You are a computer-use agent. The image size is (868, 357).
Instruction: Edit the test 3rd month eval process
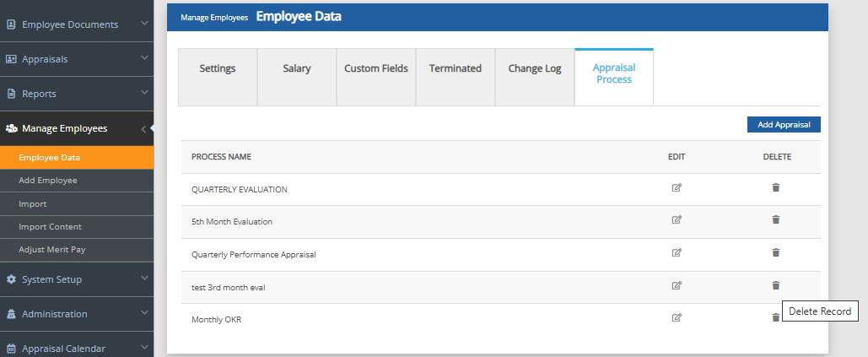[x=677, y=286]
